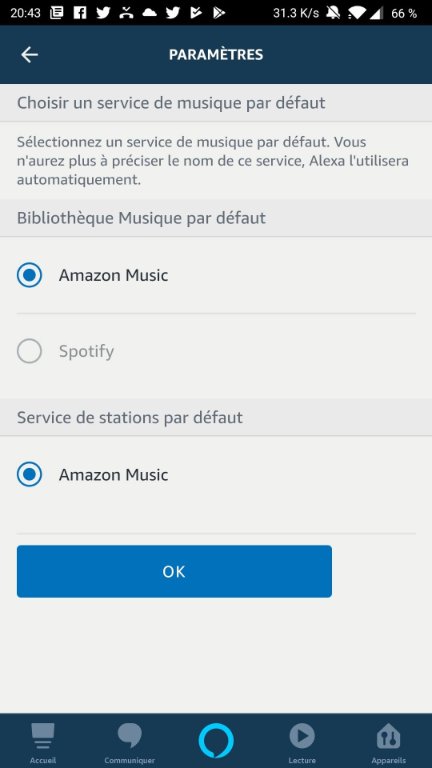The image size is (432, 768).
Task: Confirm with the OK button
Action: (174, 571)
